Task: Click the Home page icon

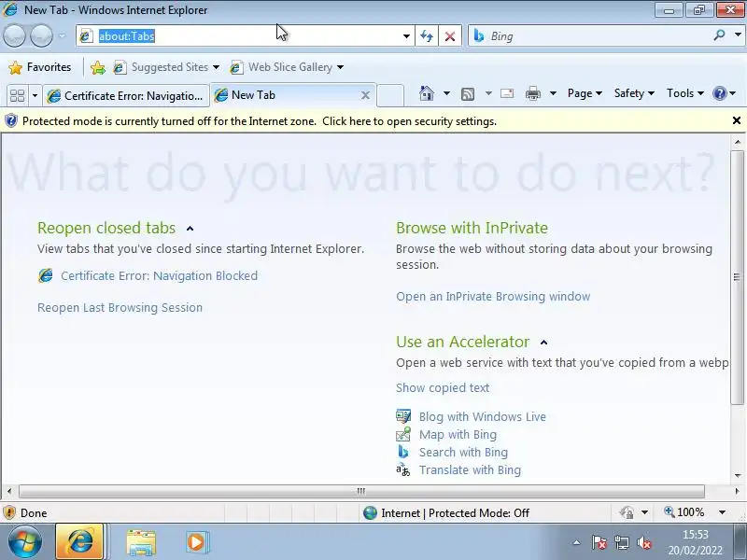Action: pos(427,93)
